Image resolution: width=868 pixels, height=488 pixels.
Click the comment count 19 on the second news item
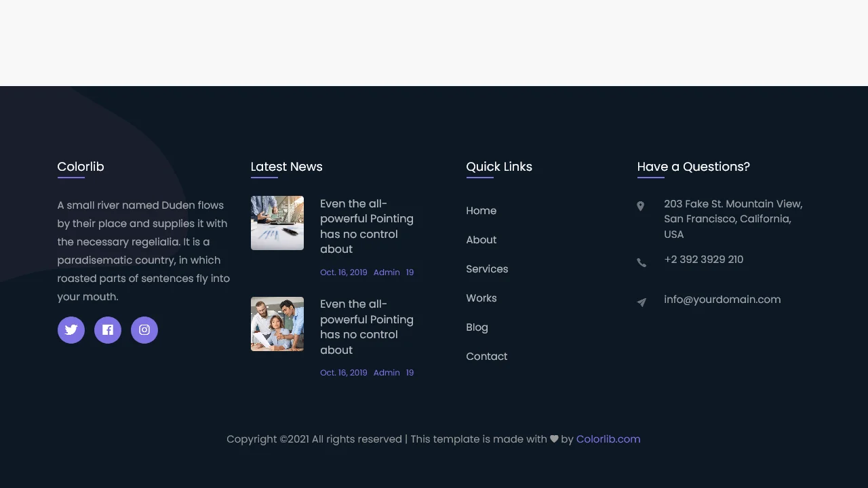click(410, 372)
